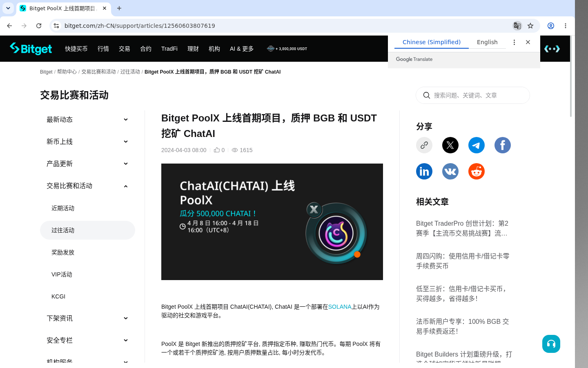Open KCGI sidebar item

click(x=87, y=296)
